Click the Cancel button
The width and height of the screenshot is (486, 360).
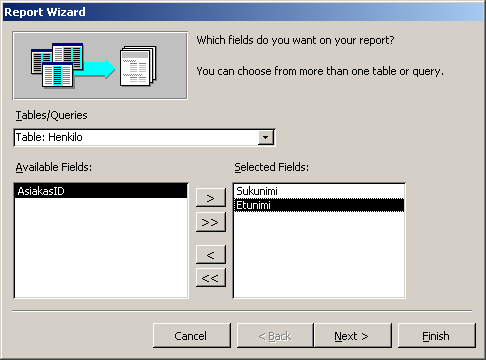pos(192,336)
